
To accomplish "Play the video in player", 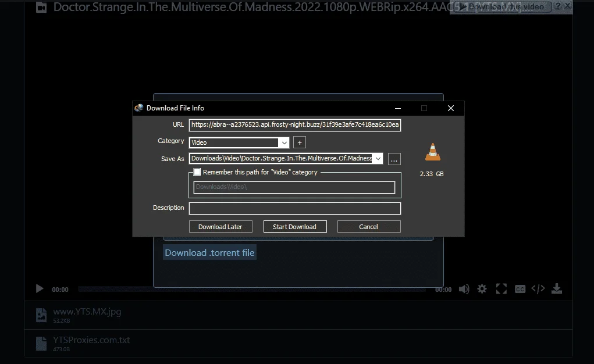I will pos(39,289).
